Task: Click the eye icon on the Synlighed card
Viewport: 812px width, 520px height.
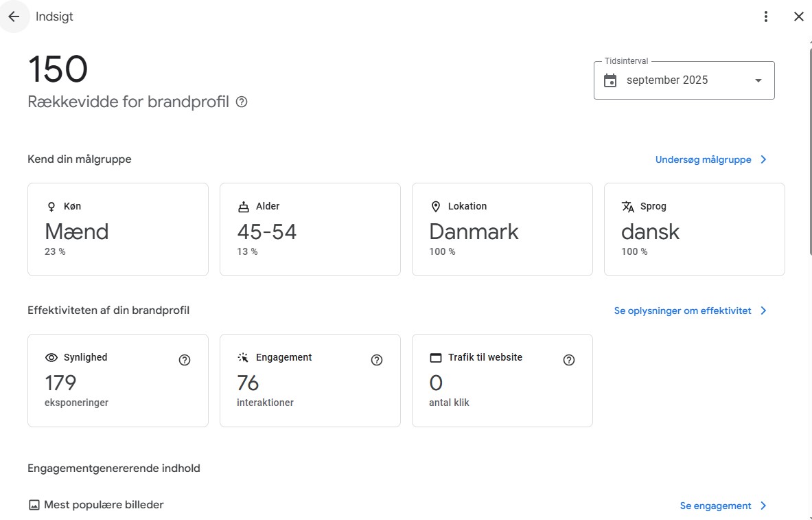Action: [x=51, y=357]
